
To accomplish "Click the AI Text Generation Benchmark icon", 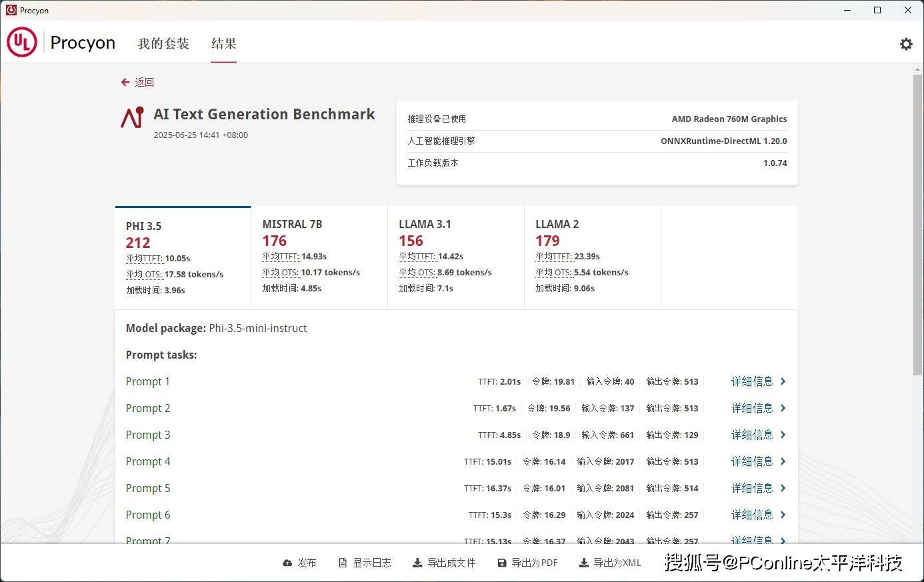I will (x=132, y=117).
